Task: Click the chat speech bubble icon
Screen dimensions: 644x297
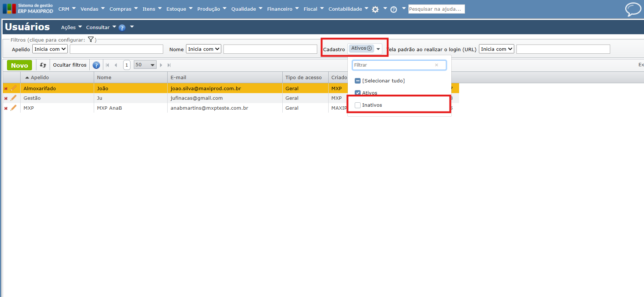Action: tap(633, 9)
